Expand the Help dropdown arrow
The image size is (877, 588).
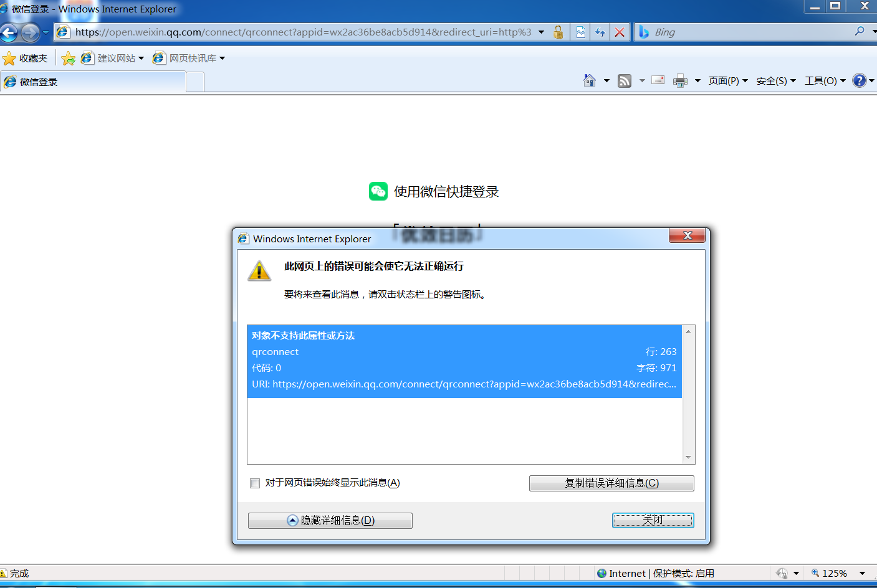click(872, 80)
